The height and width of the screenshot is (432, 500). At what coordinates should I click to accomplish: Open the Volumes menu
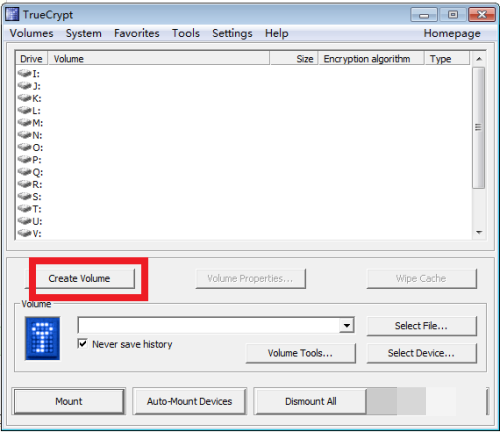point(31,33)
